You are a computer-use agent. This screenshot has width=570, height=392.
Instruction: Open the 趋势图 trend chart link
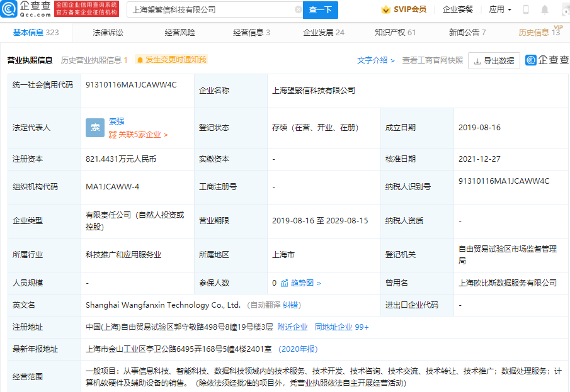(300, 283)
